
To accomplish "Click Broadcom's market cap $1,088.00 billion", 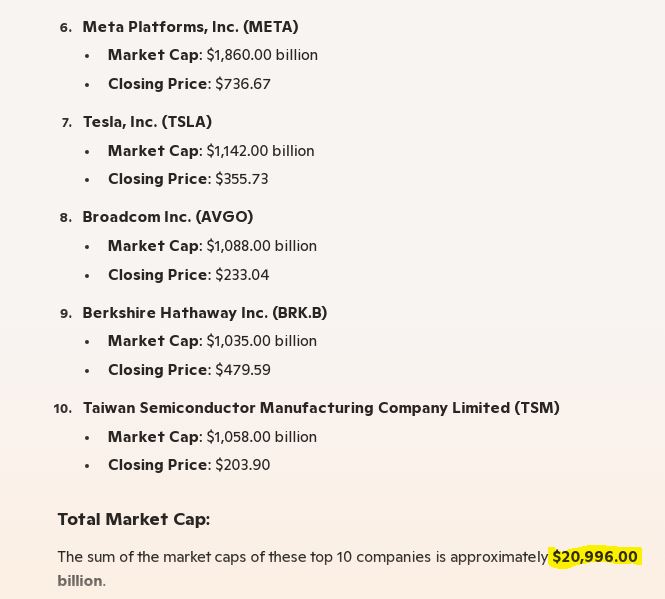I will coord(261,246).
